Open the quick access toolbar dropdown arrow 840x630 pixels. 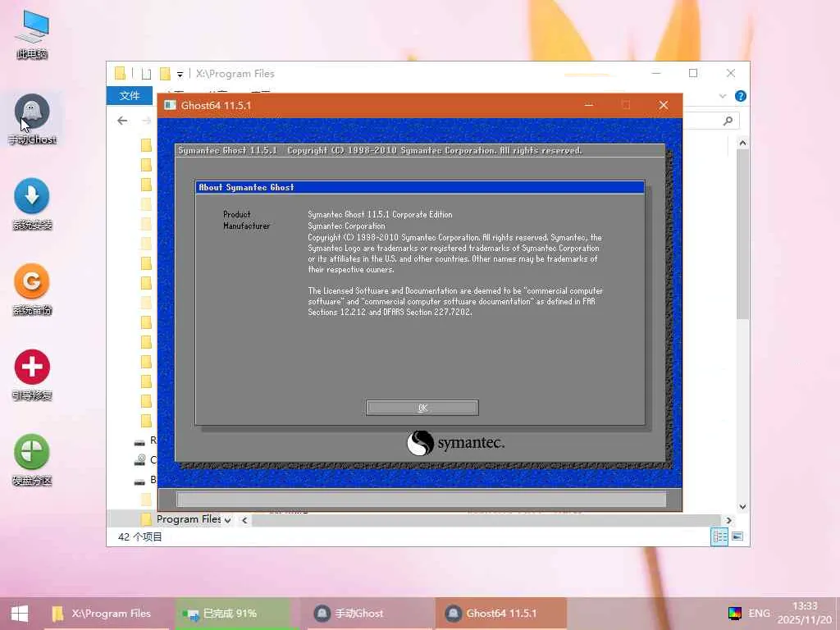tap(180, 74)
